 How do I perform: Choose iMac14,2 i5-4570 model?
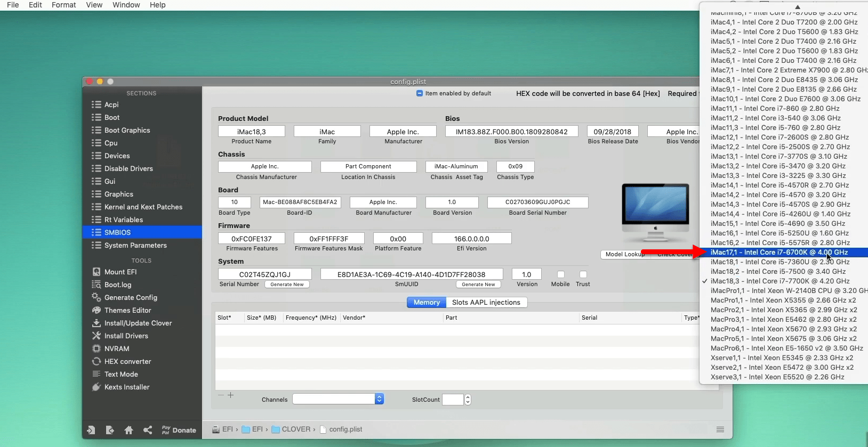click(x=784, y=194)
